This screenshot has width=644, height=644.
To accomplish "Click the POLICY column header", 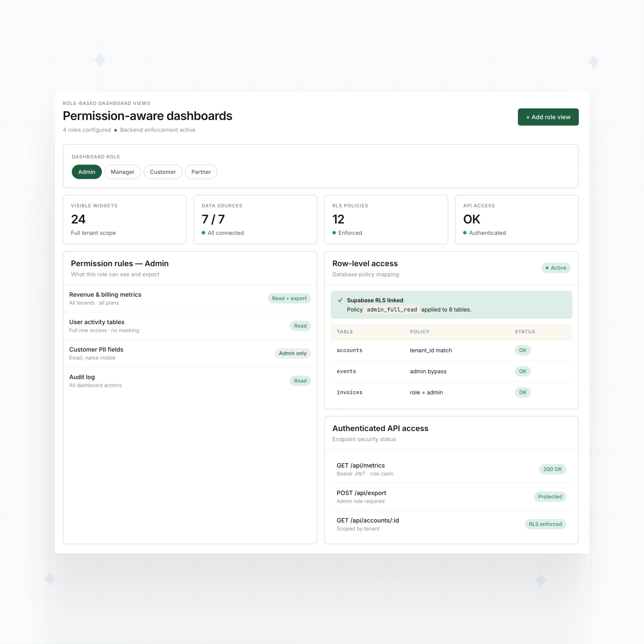I will pyautogui.click(x=420, y=332).
